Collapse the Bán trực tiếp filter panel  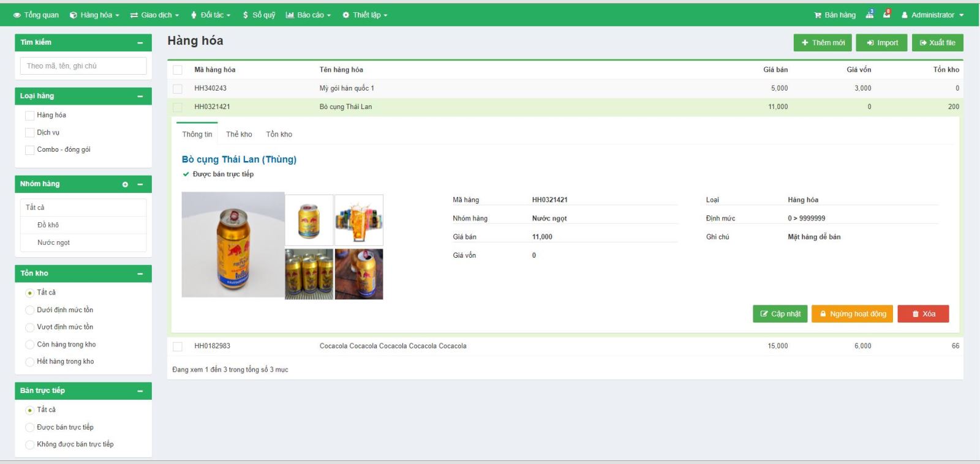pos(140,391)
